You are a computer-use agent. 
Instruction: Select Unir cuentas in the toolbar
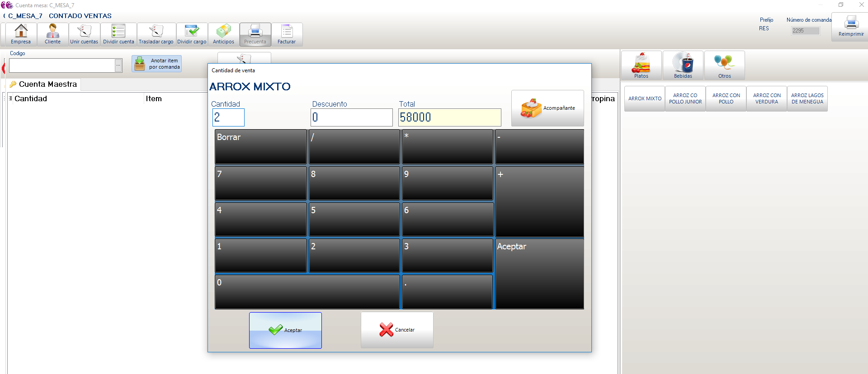(84, 34)
